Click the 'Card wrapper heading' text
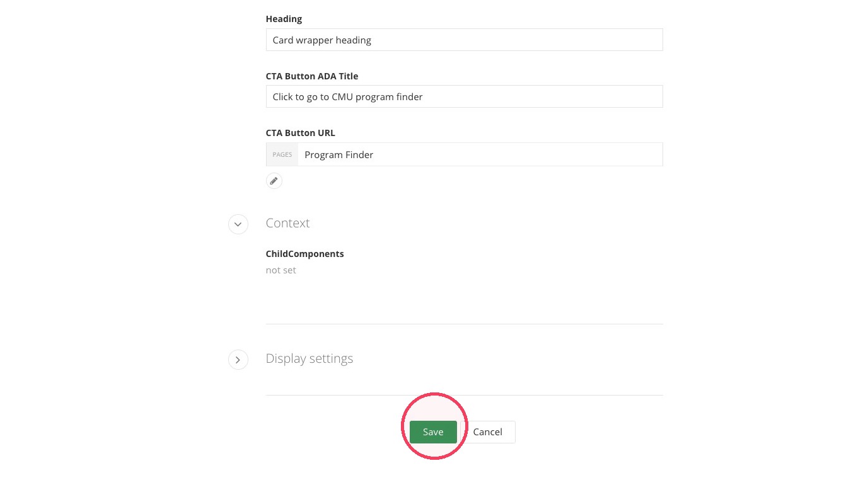Image resolution: width=868 pixels, height=485 pixels. (x=322, y=40)
